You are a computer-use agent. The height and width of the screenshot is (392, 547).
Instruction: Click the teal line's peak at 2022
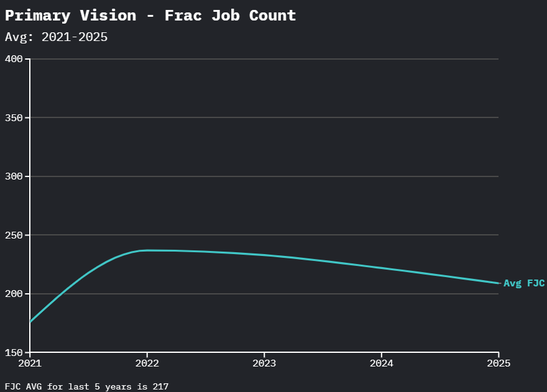[x=147, y=250]
